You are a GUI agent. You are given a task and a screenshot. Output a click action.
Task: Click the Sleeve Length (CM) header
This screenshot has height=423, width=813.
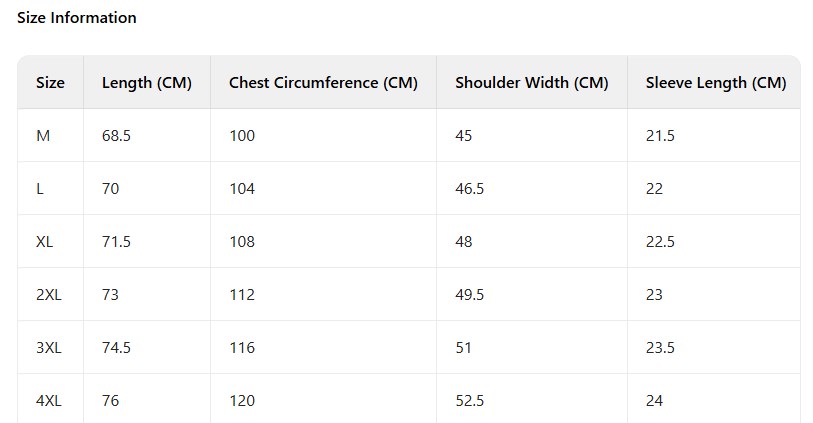point(715,83)
